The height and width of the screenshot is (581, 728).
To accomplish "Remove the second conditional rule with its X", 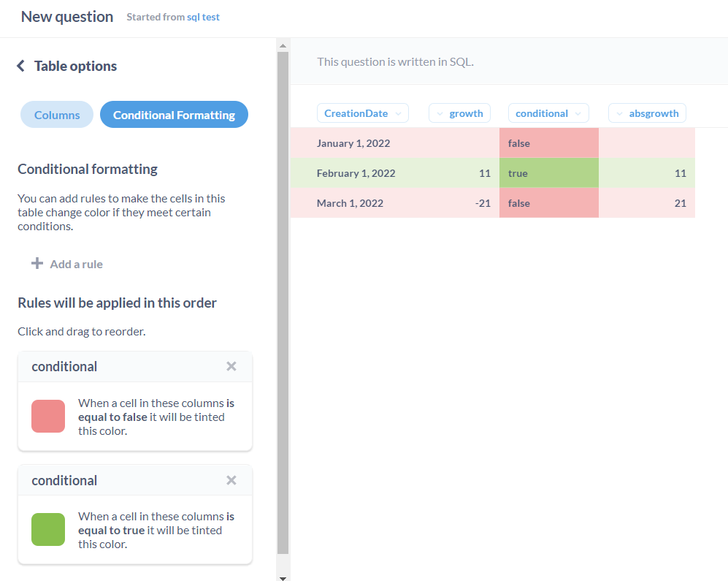I will [231, 480].
